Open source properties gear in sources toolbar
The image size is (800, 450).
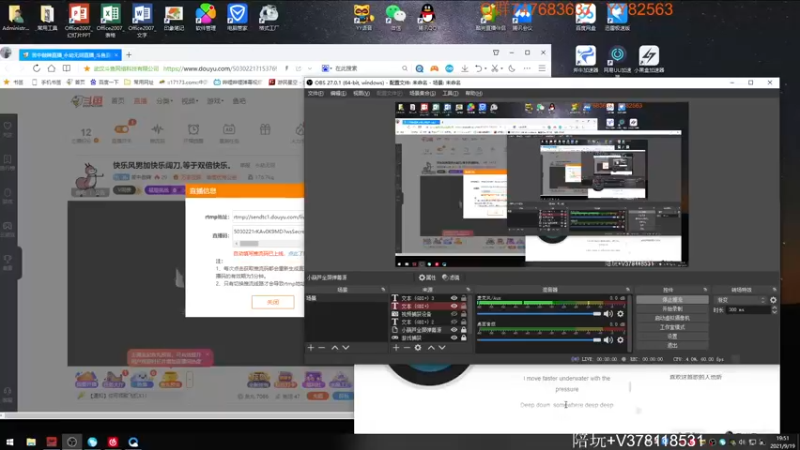coord(418,347)
